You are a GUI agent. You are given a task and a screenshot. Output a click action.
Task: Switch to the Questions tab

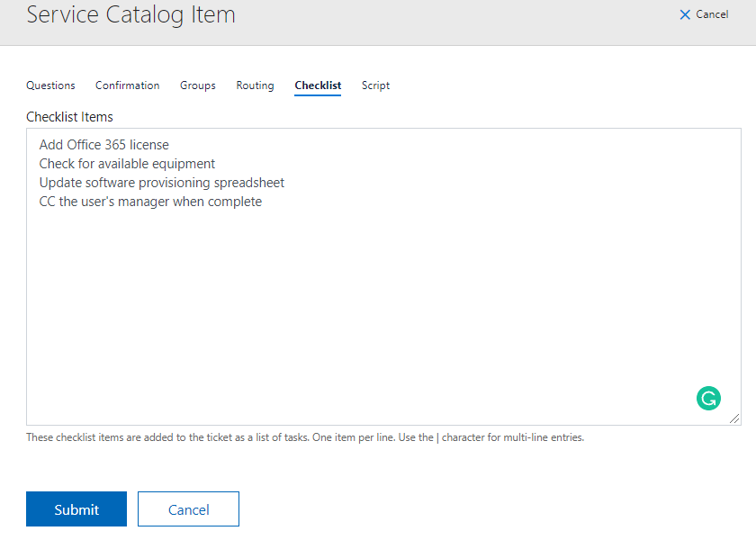(x=50, y=85)
